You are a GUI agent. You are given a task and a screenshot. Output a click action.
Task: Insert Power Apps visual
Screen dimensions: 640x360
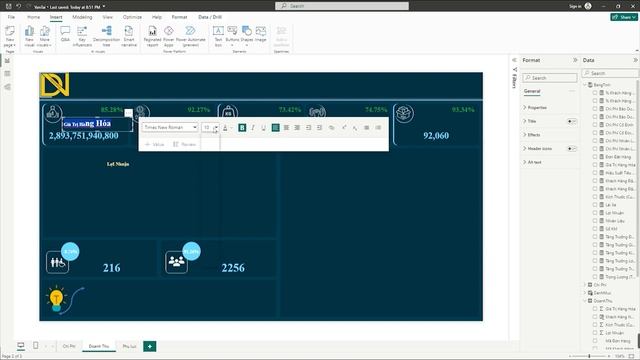coord(169,36)
